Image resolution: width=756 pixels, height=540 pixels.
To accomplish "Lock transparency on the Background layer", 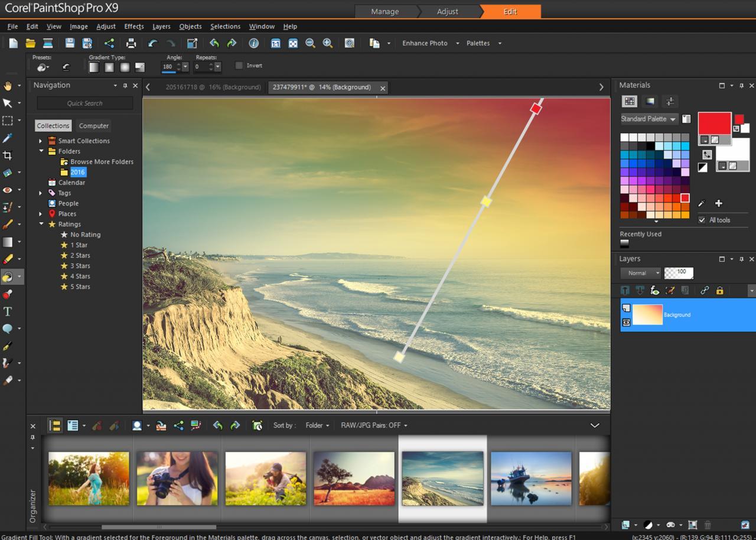I will click(x=719, y=290).
